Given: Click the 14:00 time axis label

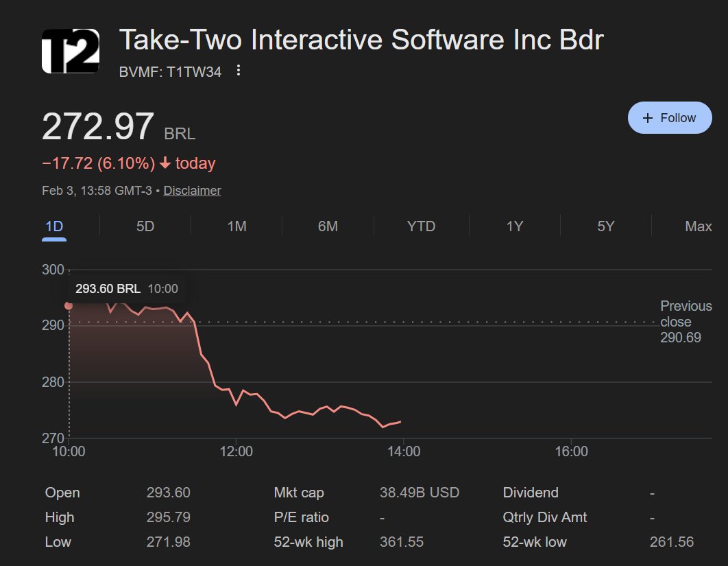Looking at the screenshot, I should (x=404, y=451).
